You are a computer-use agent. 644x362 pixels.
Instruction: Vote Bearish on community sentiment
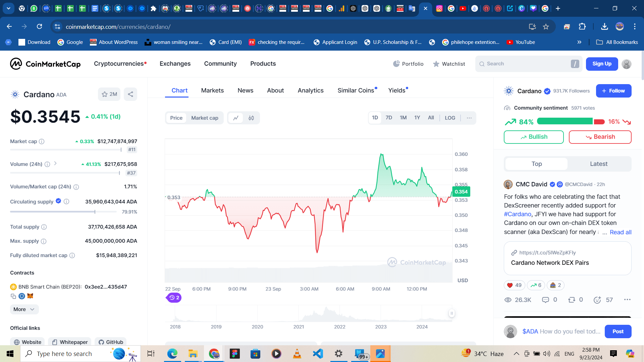tap(600, 137)
